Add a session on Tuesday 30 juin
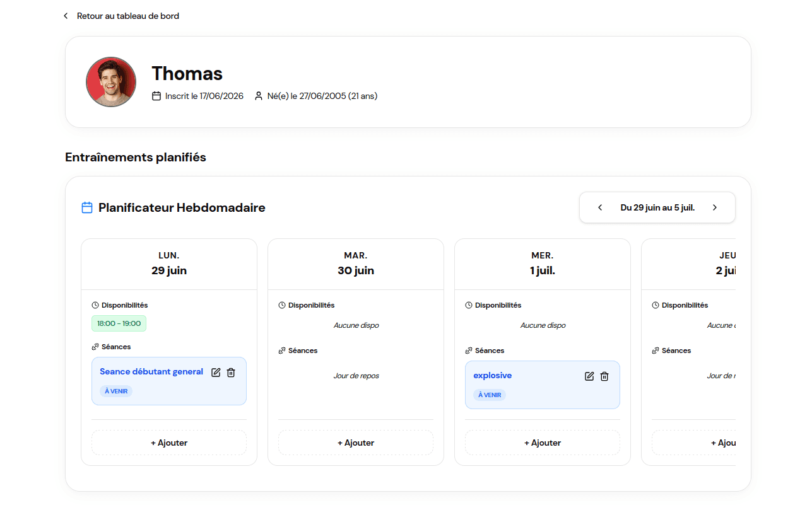This screenshot has width=812, height=510. click(x=356, y=443)
